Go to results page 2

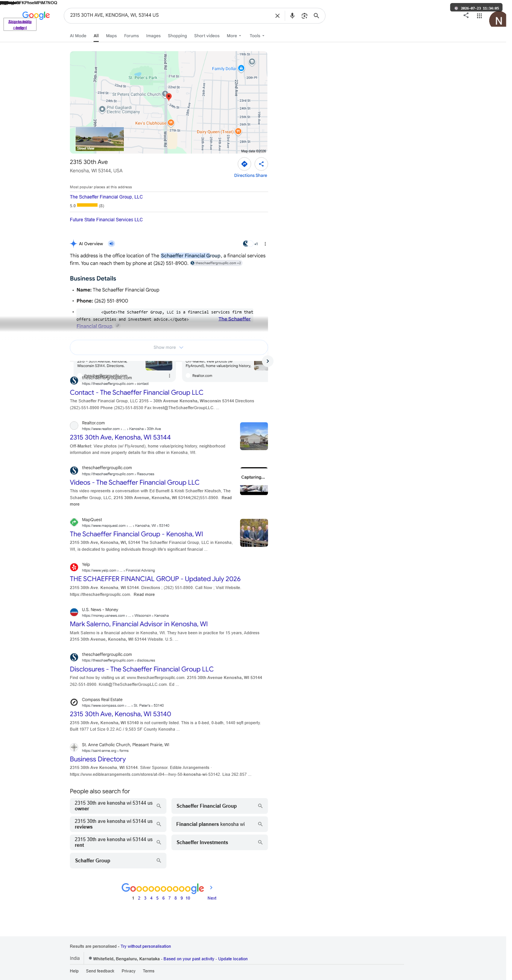pos(139,898)
